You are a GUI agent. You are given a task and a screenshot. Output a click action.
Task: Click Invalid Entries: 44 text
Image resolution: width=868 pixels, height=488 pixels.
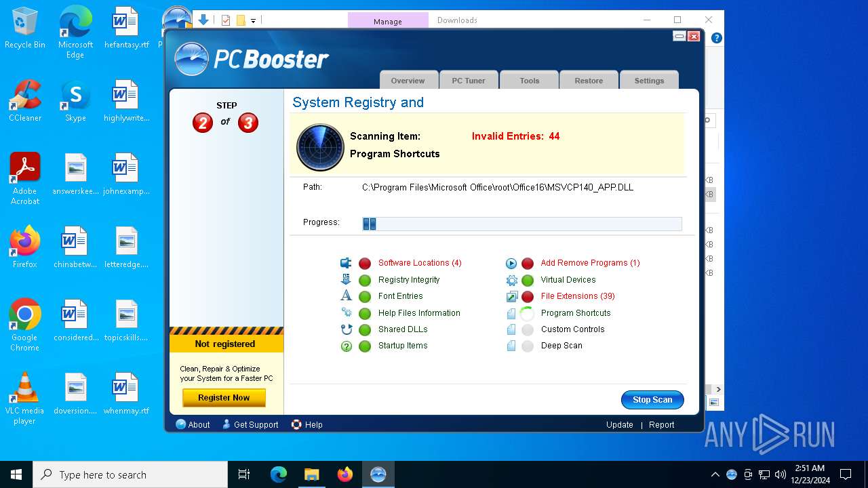(x=516, y=136)
